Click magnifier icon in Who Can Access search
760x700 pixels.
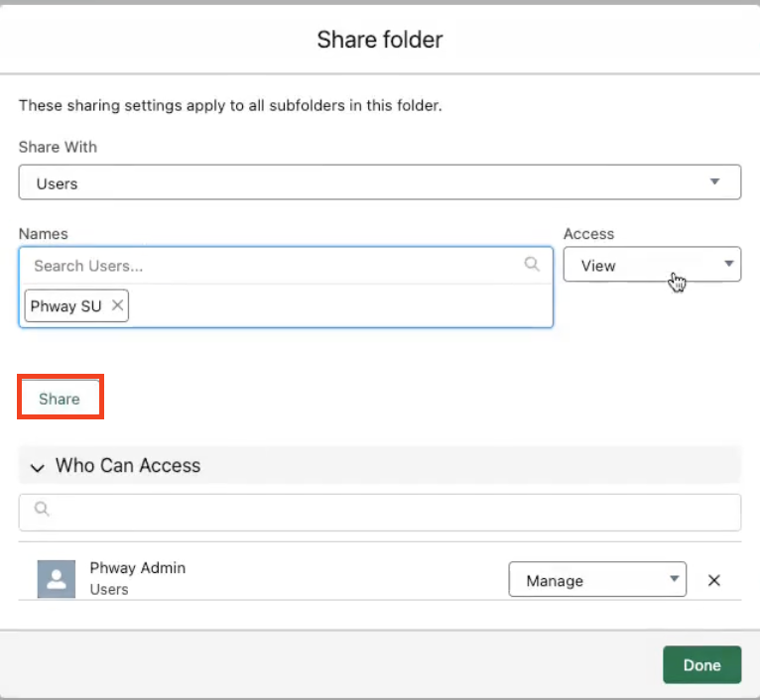[42, 509]
